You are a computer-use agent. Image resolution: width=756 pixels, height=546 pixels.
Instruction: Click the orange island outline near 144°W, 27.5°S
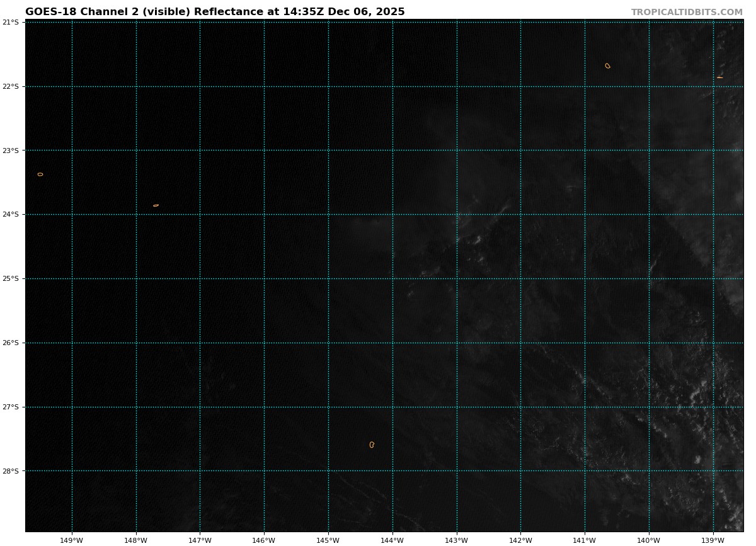(x=372, y=445)
